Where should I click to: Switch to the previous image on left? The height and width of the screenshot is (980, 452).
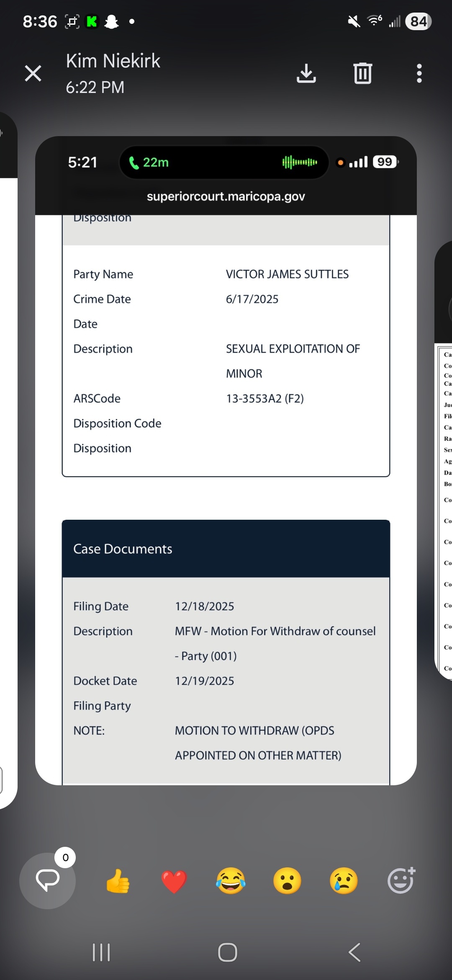8,461
